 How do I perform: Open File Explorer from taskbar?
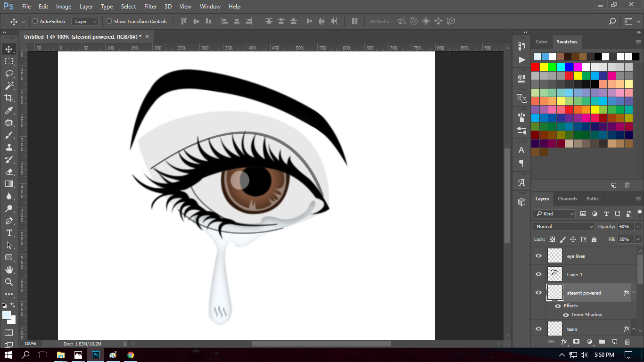pos(61,355)
